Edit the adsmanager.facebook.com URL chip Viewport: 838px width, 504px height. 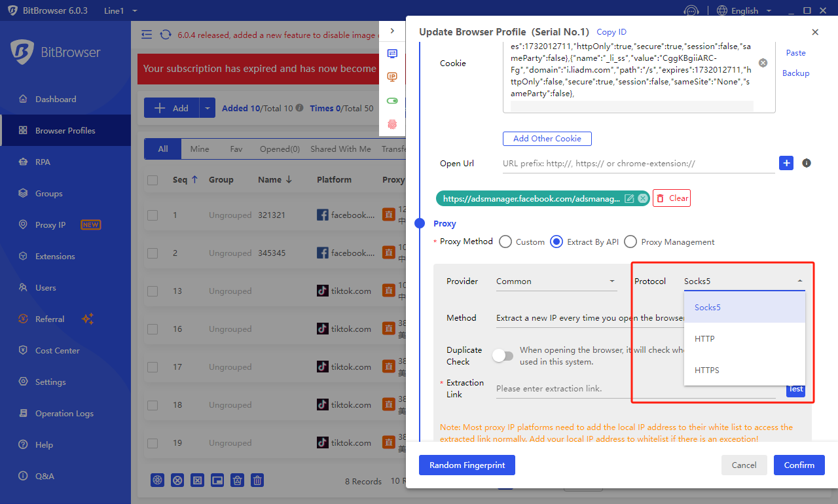(x=629, y=198)
